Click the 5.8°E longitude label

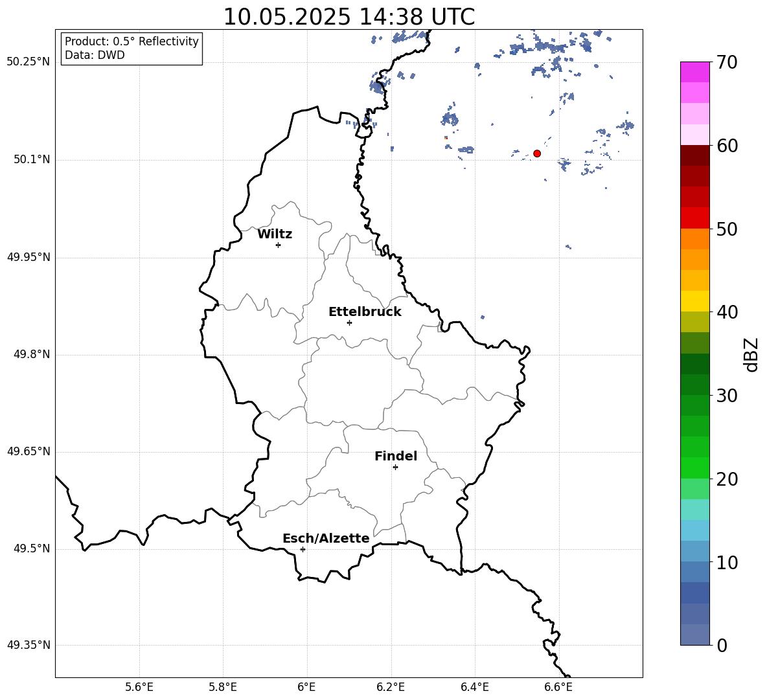tap(223, 687)
